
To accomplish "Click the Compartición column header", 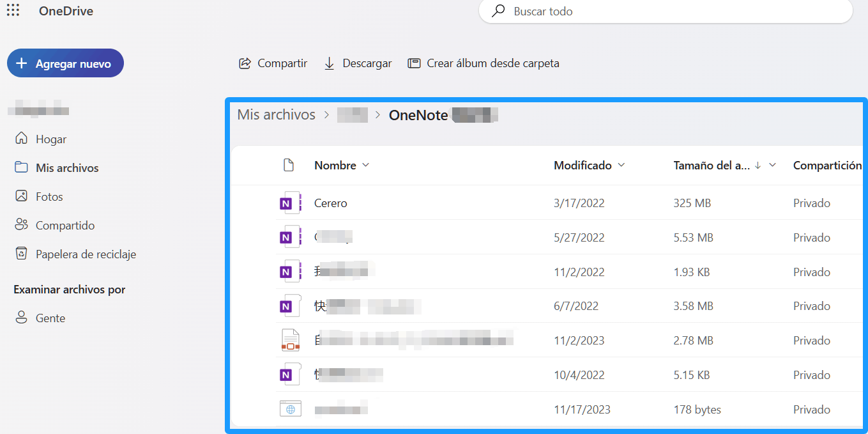I will point(827,165).
